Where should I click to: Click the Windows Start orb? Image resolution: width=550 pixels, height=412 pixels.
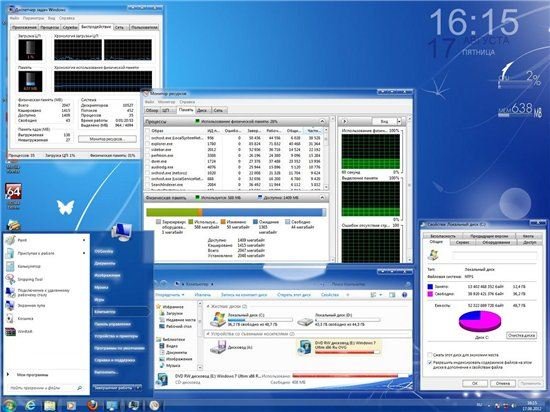(9, 405)
